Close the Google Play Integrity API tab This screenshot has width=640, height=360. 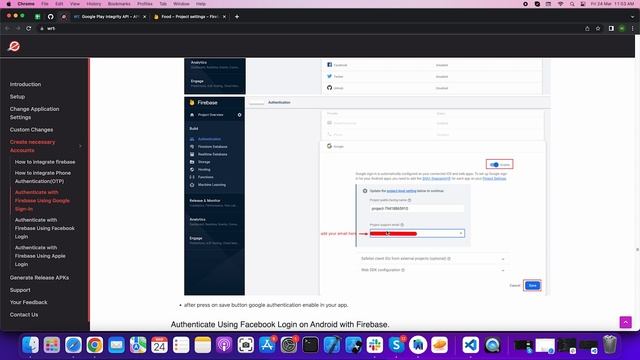pos(144,17)
